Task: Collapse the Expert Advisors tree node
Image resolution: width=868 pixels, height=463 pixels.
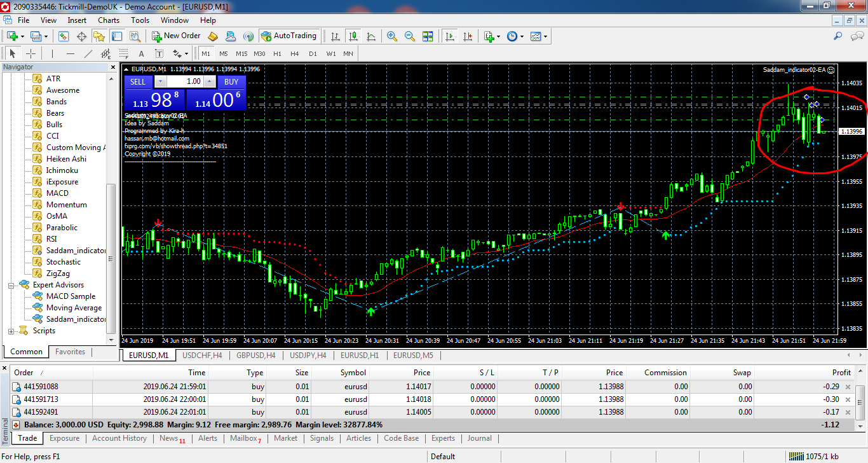Action: click(x=11, y=285)
